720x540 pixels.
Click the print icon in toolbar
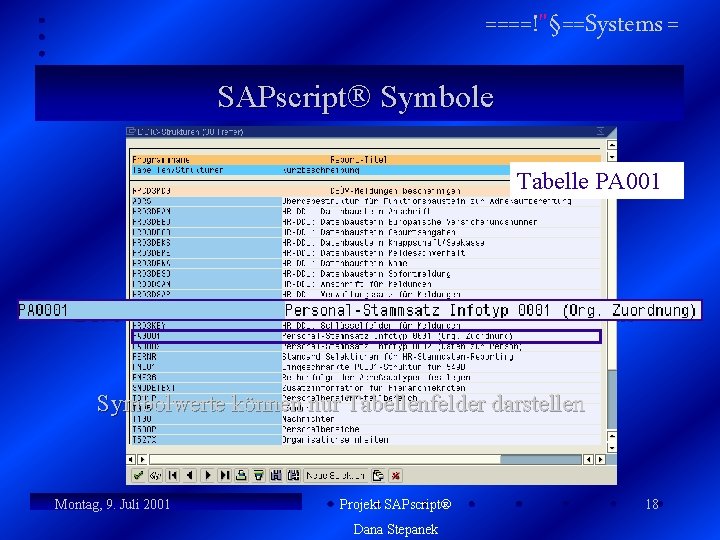coord(242,475)
